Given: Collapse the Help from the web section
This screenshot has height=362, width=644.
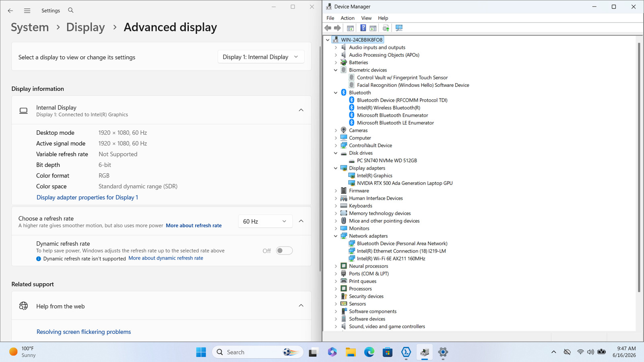Looking at the screenshot, I should (301, 306).
